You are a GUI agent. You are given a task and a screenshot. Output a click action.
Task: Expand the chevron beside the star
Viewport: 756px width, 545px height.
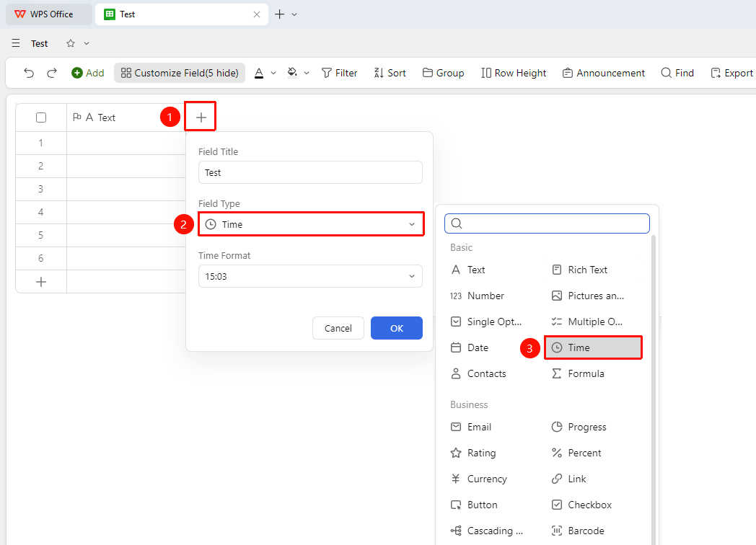[87, 43]
